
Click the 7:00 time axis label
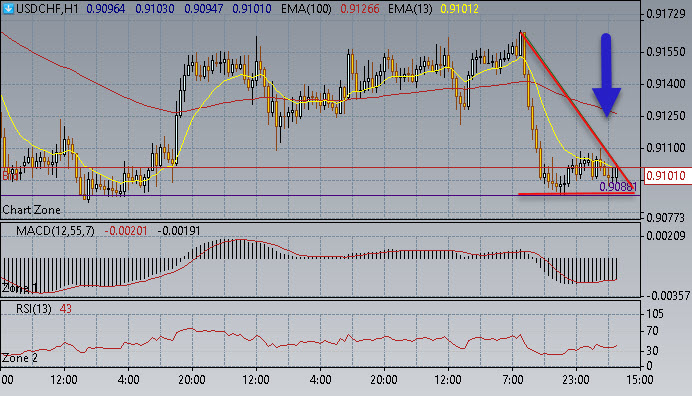coord(512,380)
